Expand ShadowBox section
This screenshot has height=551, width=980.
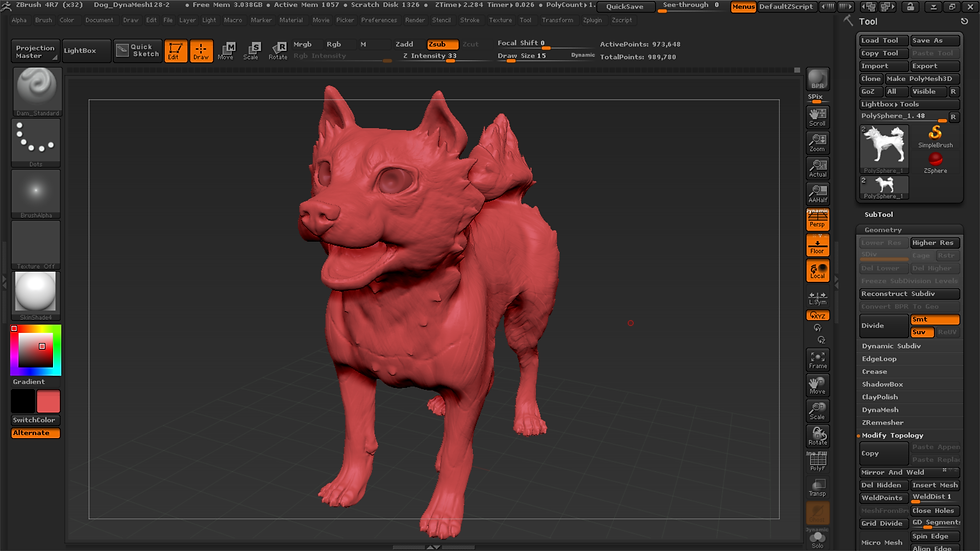point(882,385)
